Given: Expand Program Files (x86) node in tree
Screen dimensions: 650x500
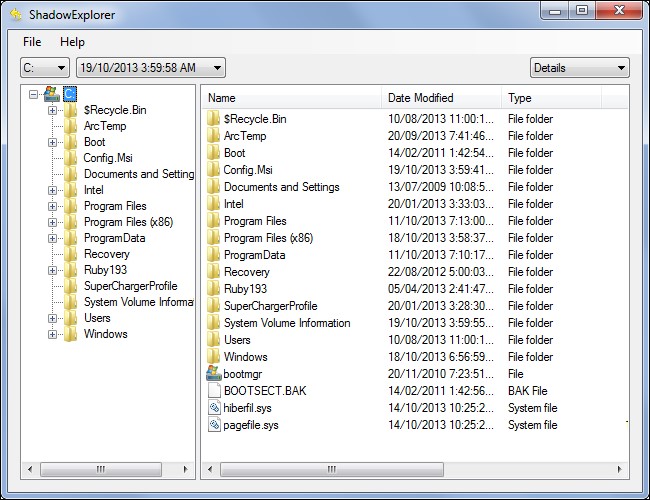Looking at the screenshot, I should coord(52,222).
